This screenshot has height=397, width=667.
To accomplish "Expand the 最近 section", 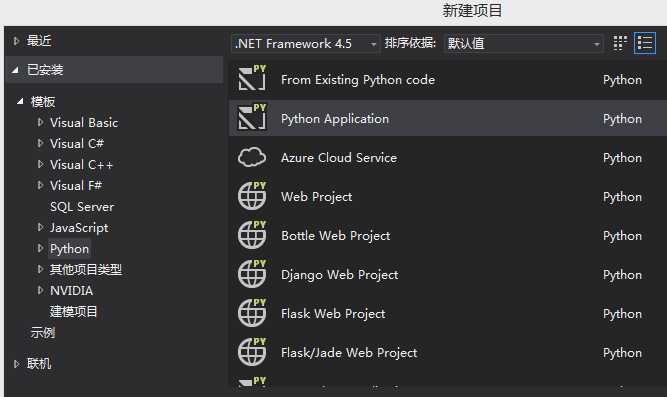I will click(16, 41).
